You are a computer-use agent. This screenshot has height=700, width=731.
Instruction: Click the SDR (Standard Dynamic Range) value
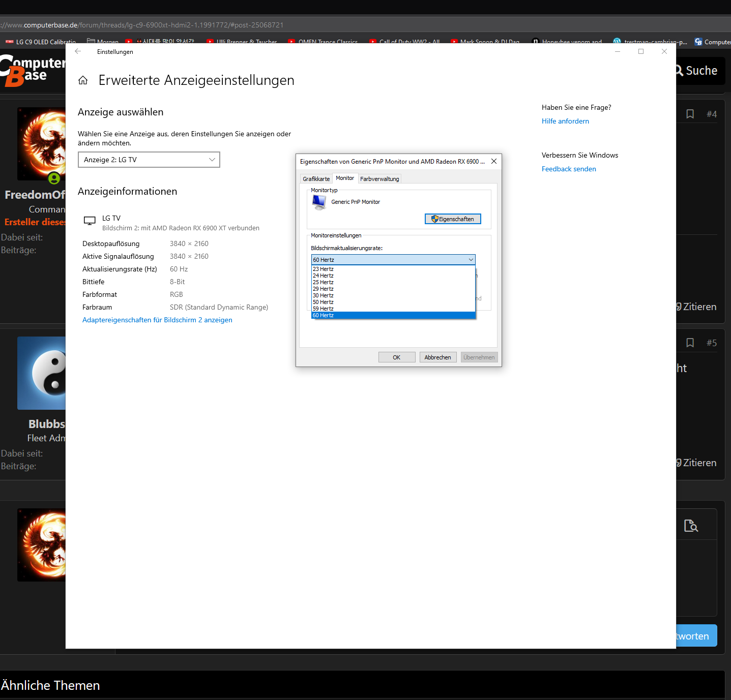[x=219, y=307]
